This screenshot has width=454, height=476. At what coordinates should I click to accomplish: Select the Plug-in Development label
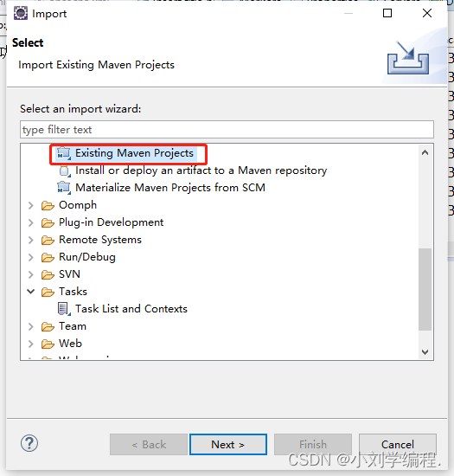[112, 222]
